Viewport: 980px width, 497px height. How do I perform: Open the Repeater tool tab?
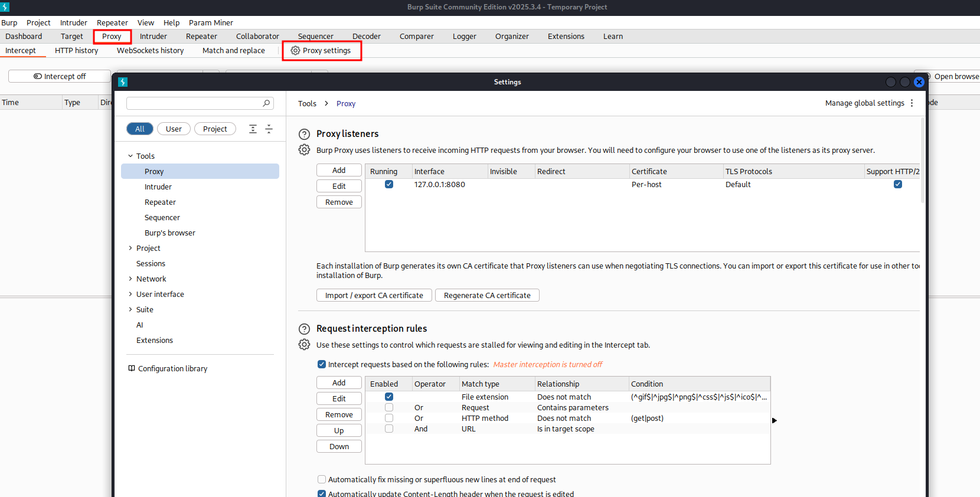click(201, 37)
